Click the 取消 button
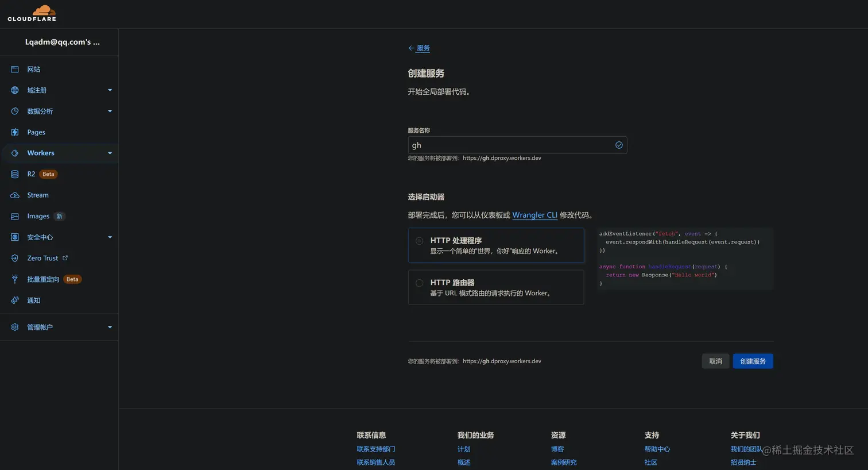This screenshot has width=868, height=470. point(715,361)
